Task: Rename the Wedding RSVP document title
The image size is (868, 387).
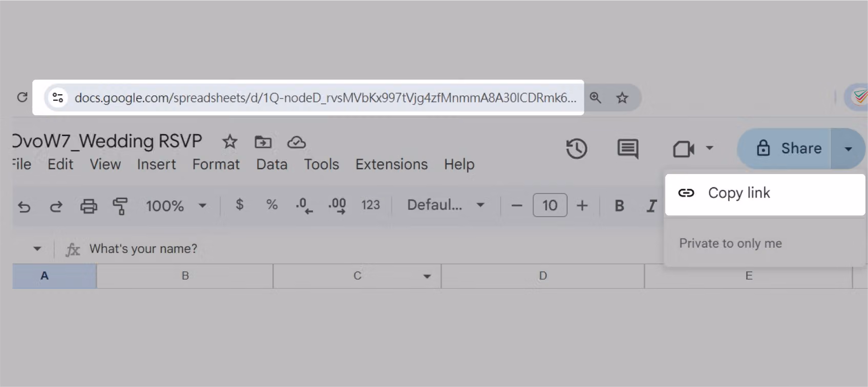Action: [x=107, y=141]
